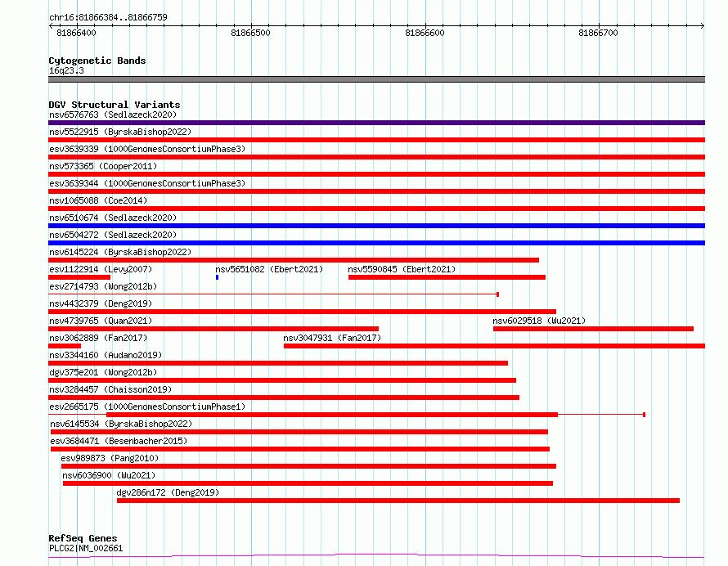The height and width of the screenshot is (566, 728).
Task: Click the Cytogenetic Bands track title
Action: [x=97, y=61]
